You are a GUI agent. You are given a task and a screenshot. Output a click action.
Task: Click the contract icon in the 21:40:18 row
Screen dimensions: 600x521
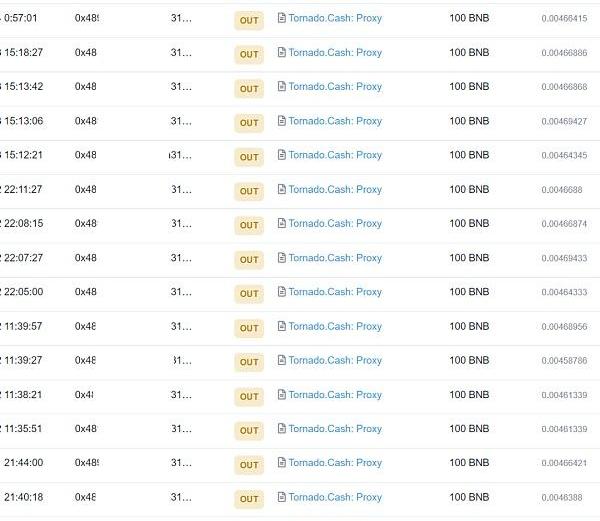click(281, 497)
